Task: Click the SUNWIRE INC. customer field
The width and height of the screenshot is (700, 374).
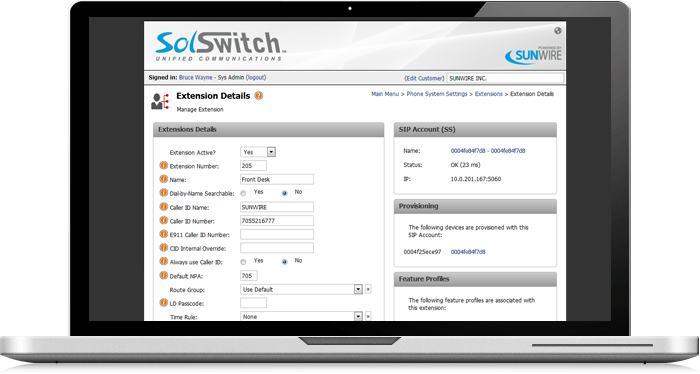Action: [x=505, y=78]
